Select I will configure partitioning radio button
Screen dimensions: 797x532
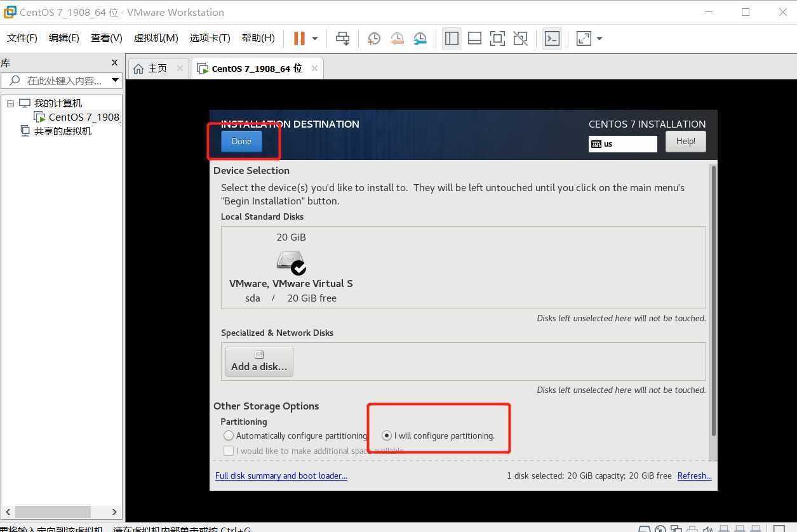(386, 436)
